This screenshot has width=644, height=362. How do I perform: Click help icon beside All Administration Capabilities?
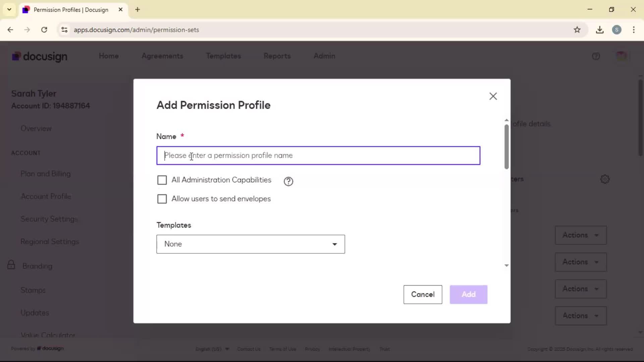tap(288, 181)
